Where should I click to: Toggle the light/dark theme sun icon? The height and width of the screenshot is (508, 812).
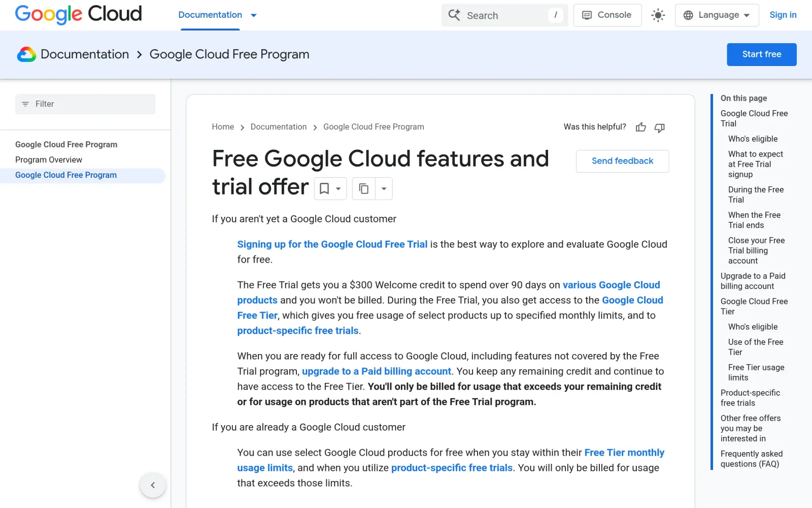(658, 15)
